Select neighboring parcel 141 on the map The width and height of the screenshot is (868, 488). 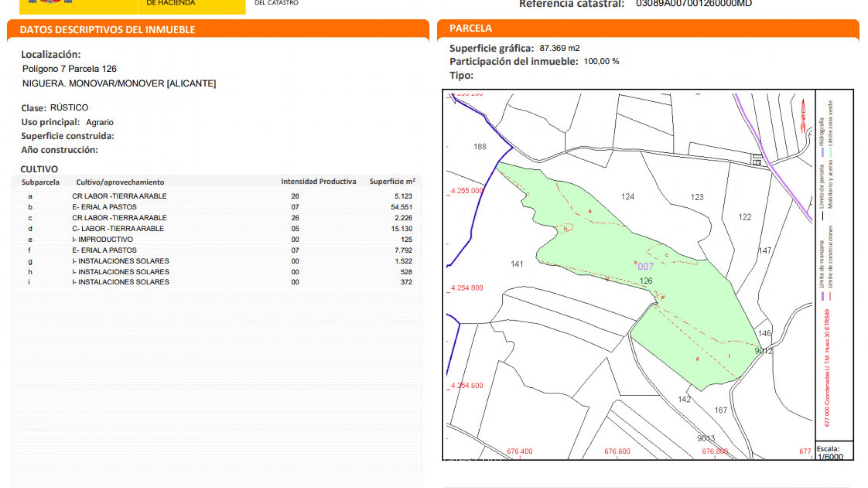click(x=517, y=264)
